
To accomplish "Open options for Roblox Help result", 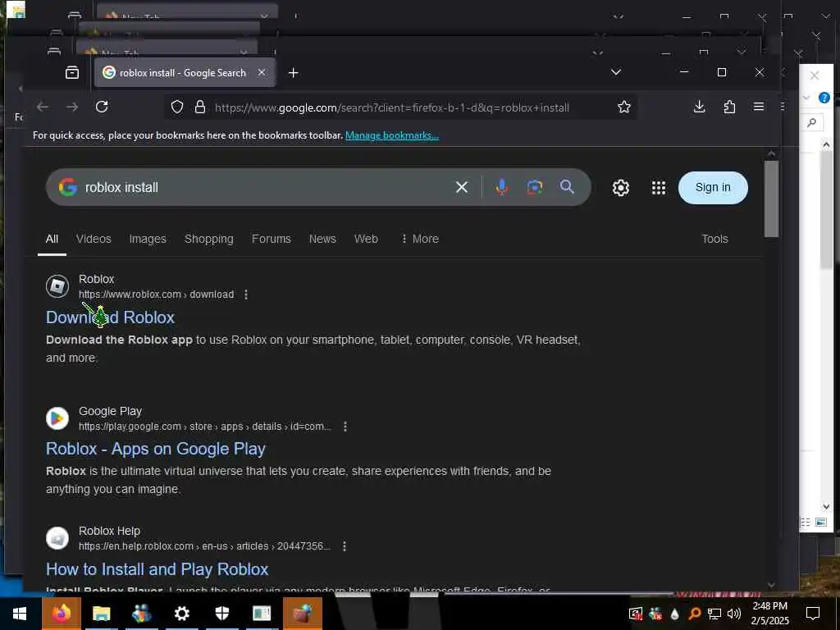I will coord(345,546).
